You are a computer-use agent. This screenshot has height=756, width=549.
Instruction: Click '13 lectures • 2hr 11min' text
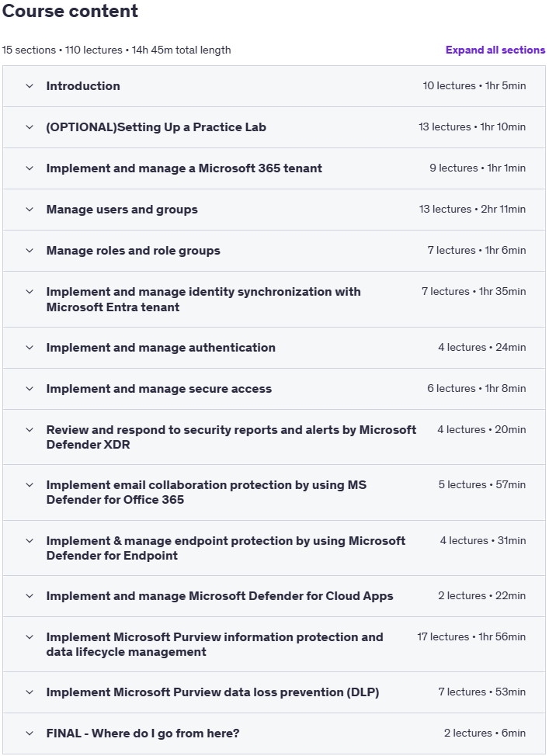pyautogui.click(x=472, y=209)
